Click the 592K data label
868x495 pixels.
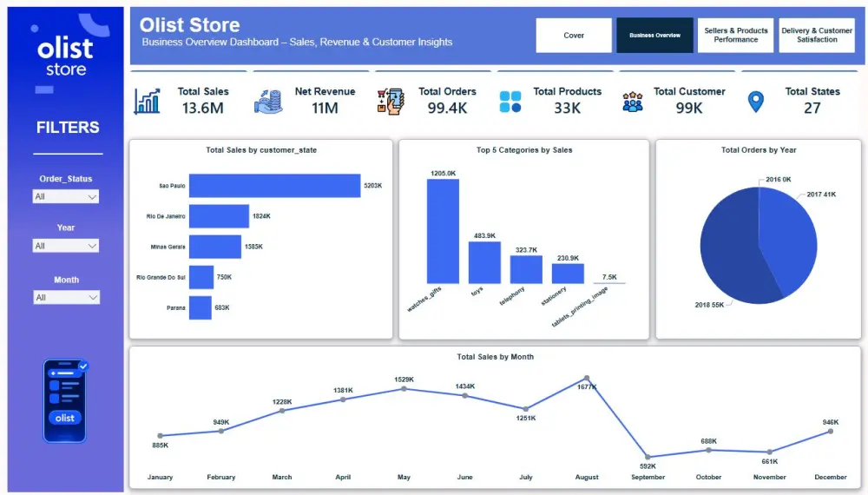(x=648, y=466)
